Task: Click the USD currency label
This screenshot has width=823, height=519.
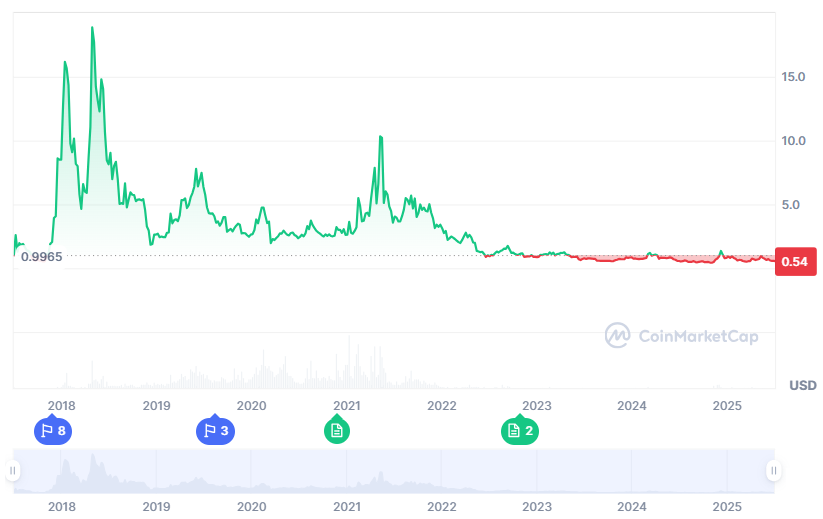Action: click(x=802, y=385)
